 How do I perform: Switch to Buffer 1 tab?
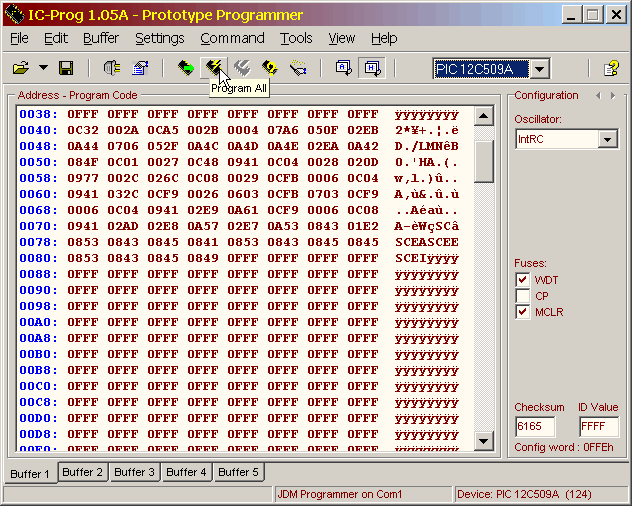click(x=30, y=474)
